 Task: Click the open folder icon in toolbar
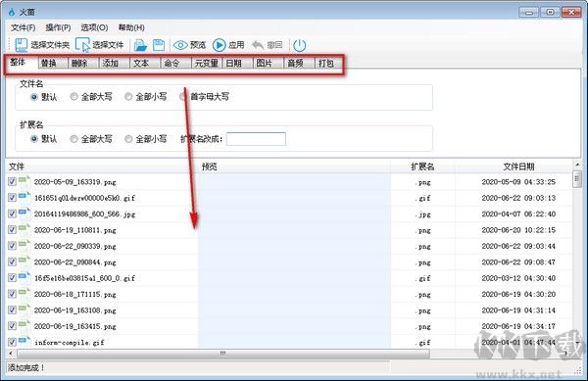pos(140,45)
